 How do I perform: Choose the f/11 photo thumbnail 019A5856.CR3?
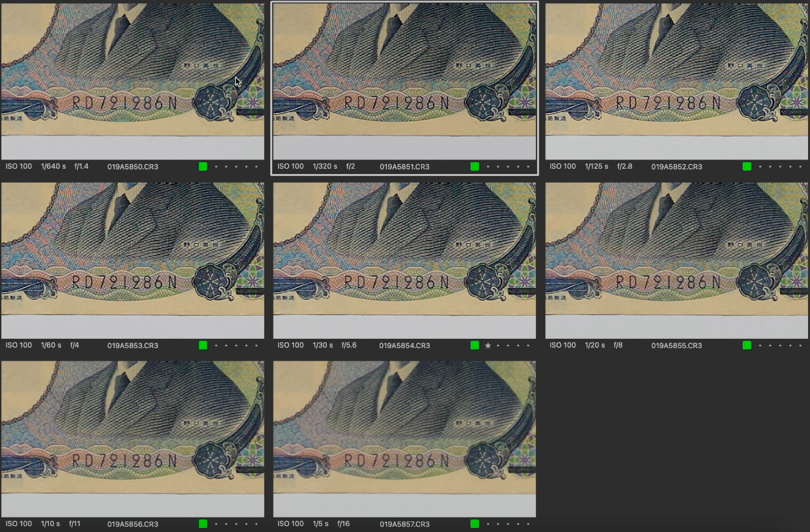pyautogui.click(x=132, y=439)
